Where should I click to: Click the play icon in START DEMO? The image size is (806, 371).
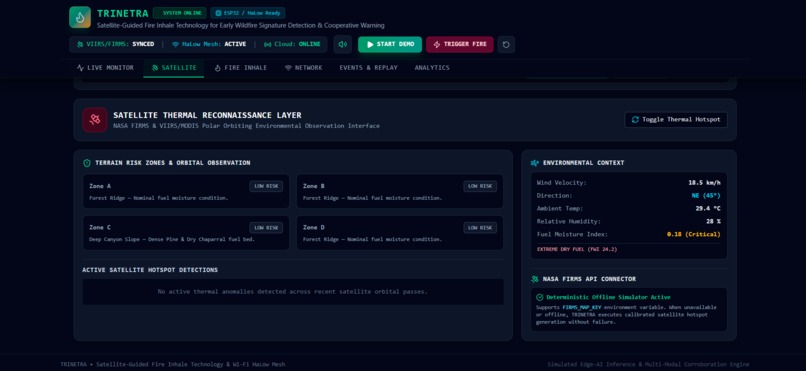[x=370, y=44]
